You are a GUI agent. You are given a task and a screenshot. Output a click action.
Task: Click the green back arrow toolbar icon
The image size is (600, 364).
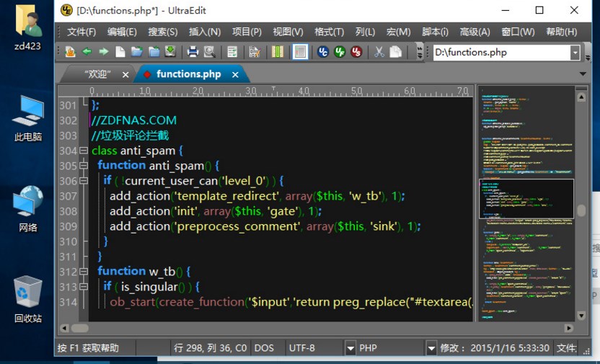tap(87, 52)
